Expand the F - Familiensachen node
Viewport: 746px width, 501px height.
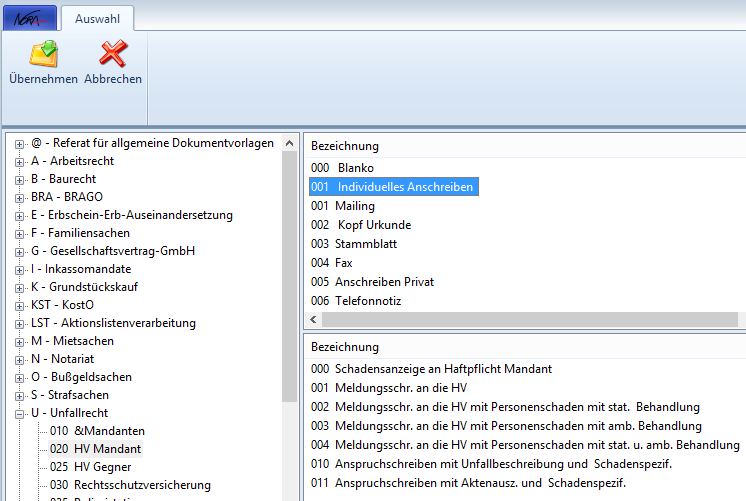click(19, 233)
